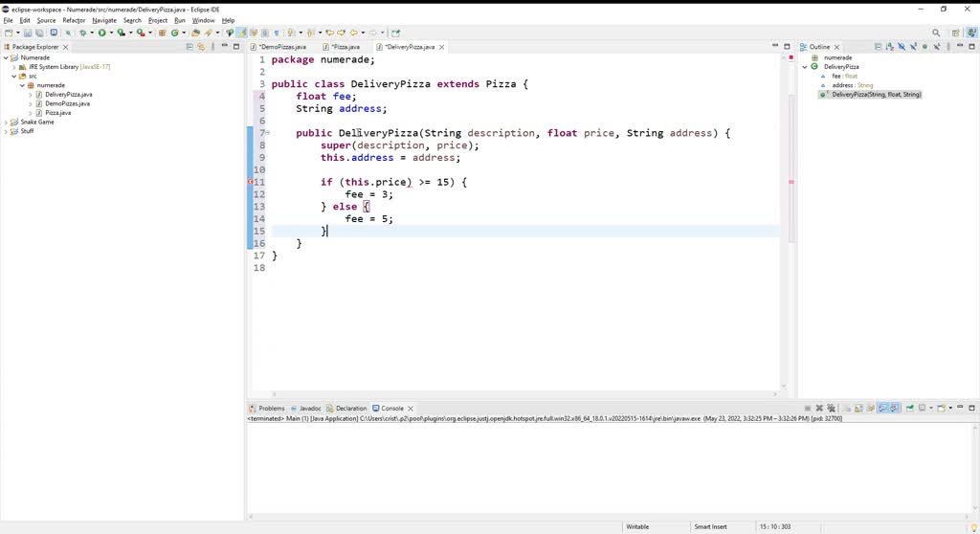Open the Run button dropdown arrow
The image size is (980, 534).
click(111, 33)
